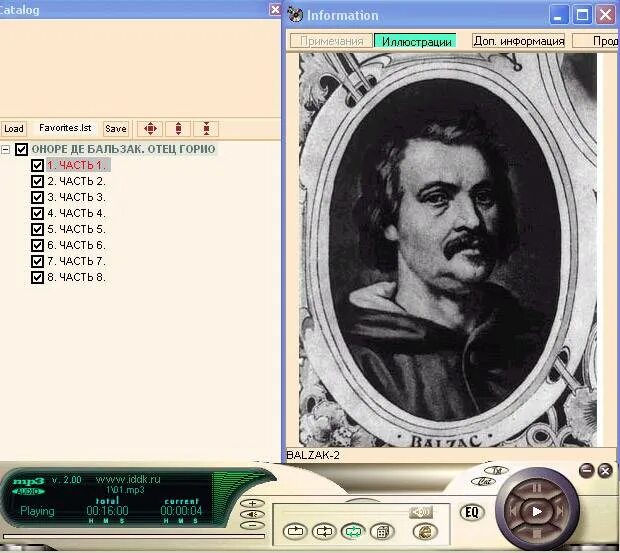620x553 pixels.
Task: Uncheck the checkbox for 2. ЧАСТЬ 2.
Action: pos(37,181)
